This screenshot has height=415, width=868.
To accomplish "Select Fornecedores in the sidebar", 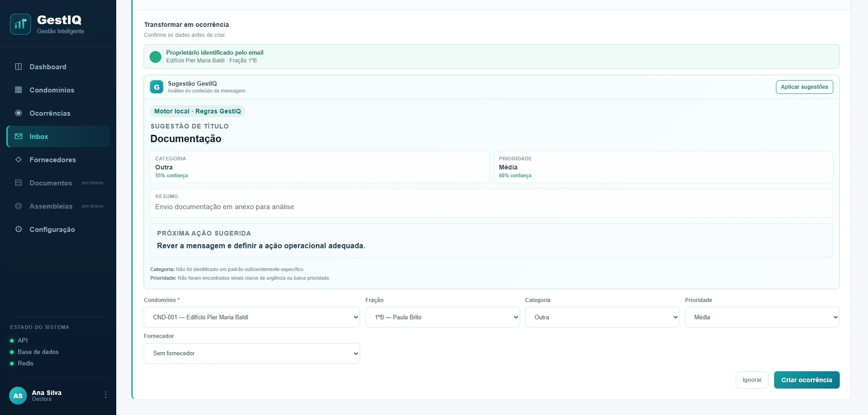I will (58, 159).
